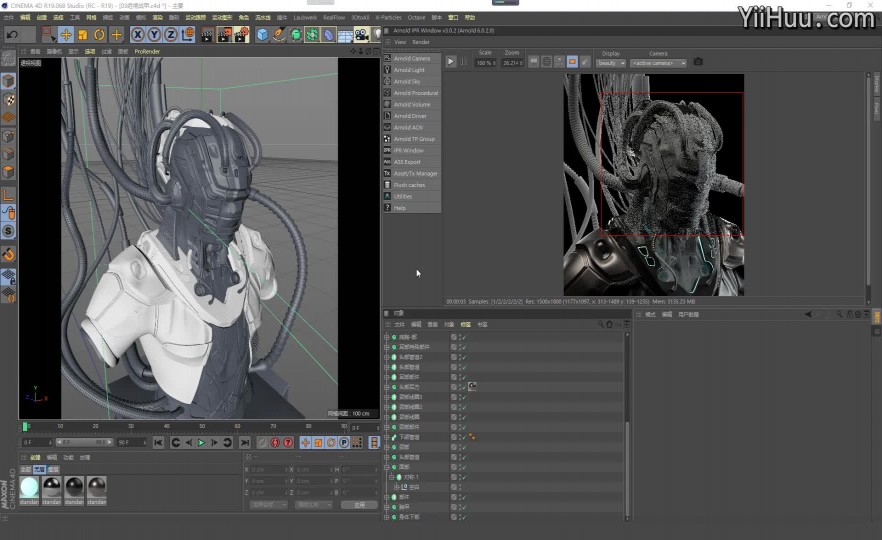Screen dimensions: 882x540
Task: Open the Laubwerk menu
Action: tap(305, 17)
